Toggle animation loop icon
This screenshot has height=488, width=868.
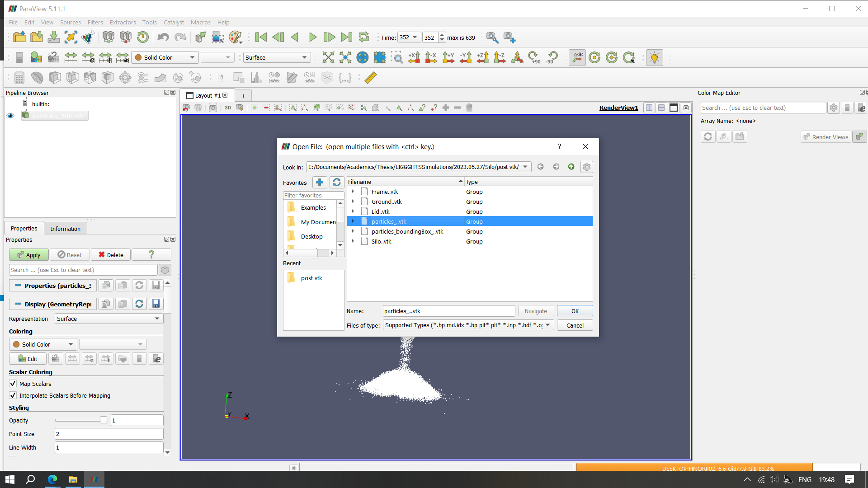(364, 37)
